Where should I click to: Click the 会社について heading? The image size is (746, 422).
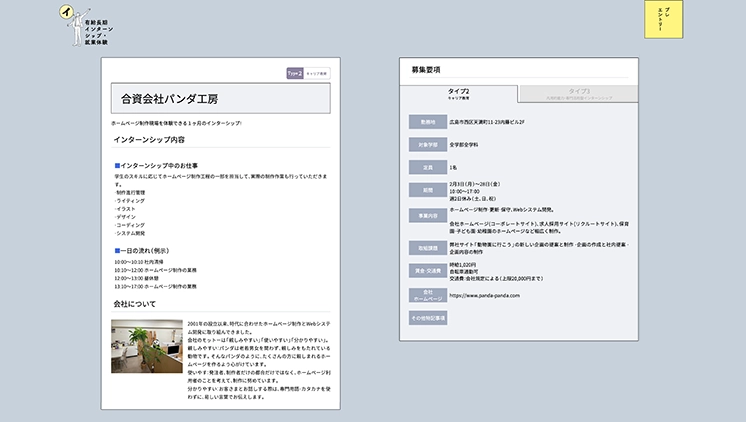135,303
